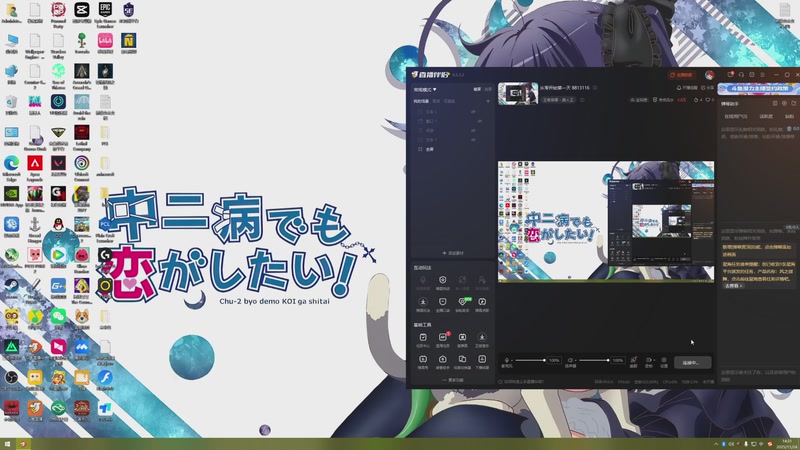The height and width of the screenshot is (450, 800).
Task: Open Lethal Company desktop icon
Action: point(82,137)
